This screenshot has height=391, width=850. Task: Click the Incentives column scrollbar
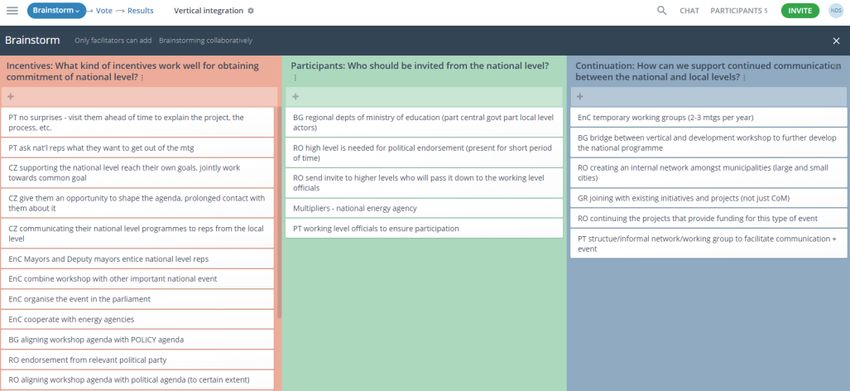pos(279,211)
